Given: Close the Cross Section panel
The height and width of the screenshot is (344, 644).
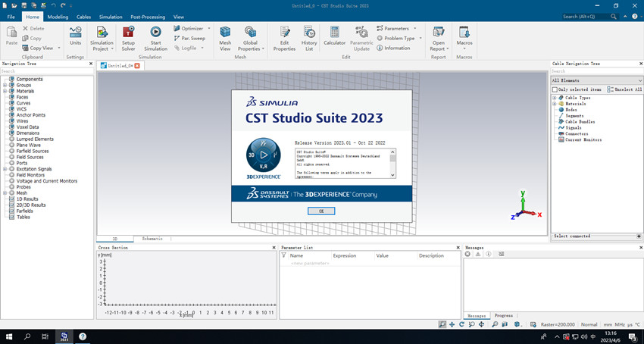Looking at the screenshot, I should 274,248.
